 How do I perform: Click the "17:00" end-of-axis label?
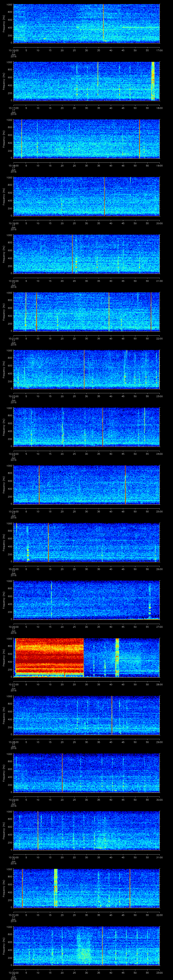pyautogui.click(x=159, y=50)
